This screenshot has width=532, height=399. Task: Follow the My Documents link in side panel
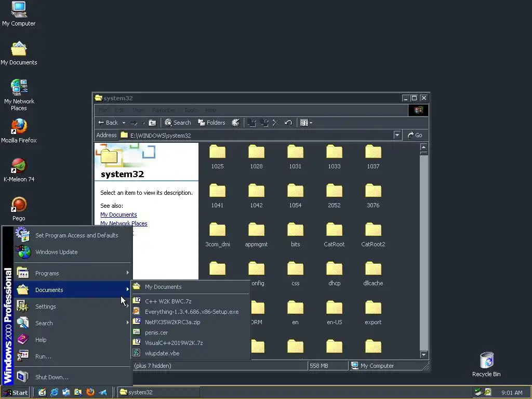[x=118, y=215]
